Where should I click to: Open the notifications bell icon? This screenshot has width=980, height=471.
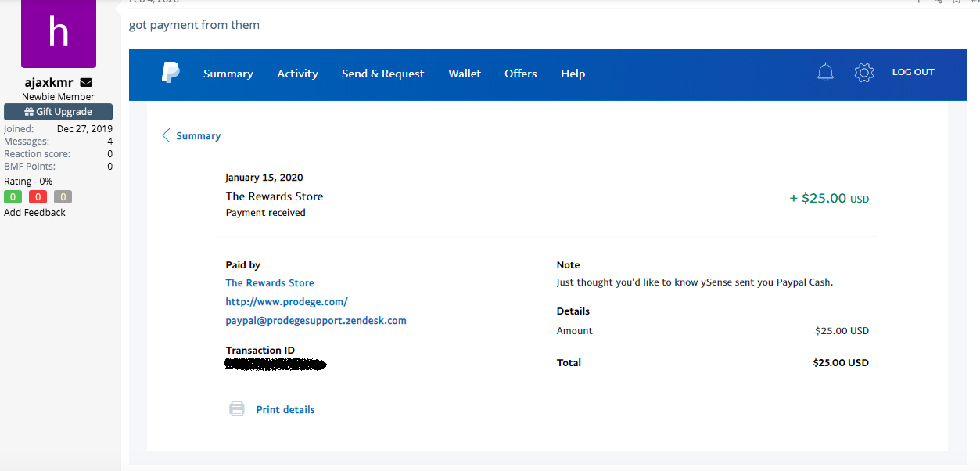(825, 73)
